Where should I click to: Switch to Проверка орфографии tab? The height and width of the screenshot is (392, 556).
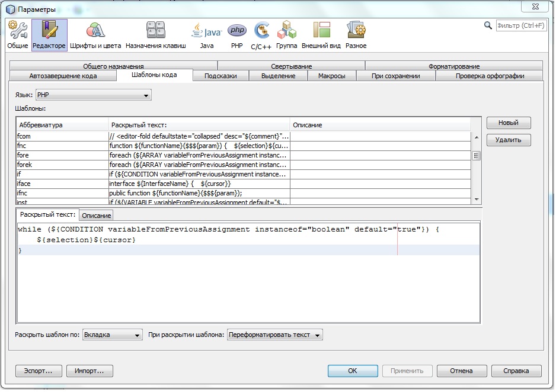pos(490,76)
